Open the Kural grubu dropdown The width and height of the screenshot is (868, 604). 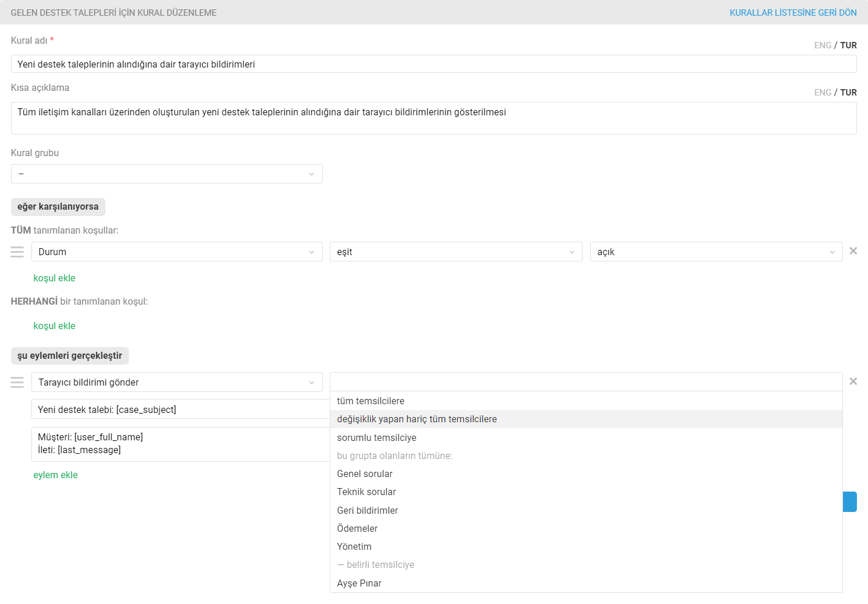point(167,174)
